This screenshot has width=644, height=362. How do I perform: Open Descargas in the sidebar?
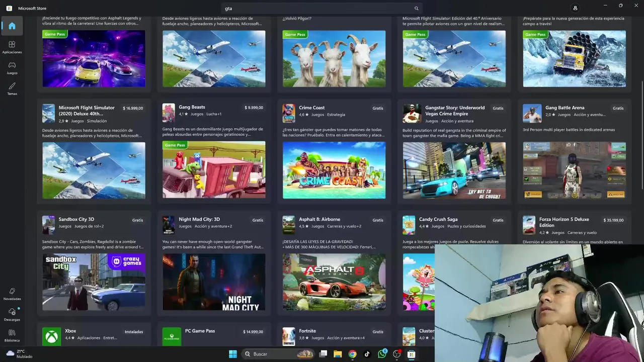12,315
